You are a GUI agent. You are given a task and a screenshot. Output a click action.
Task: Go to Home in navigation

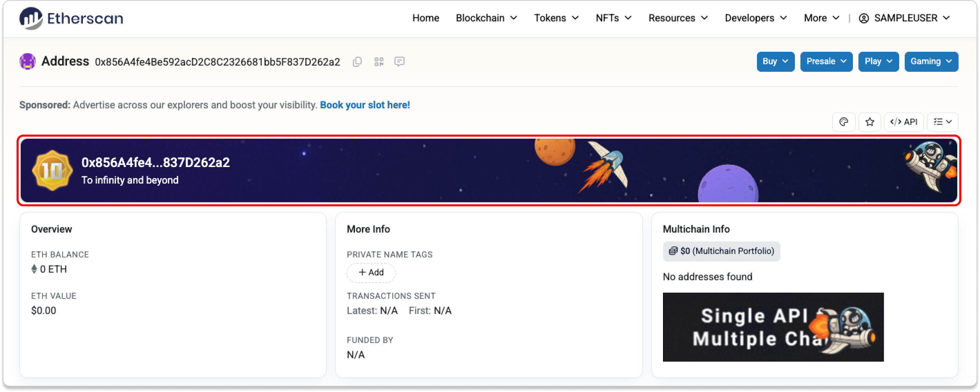point(426,18)
